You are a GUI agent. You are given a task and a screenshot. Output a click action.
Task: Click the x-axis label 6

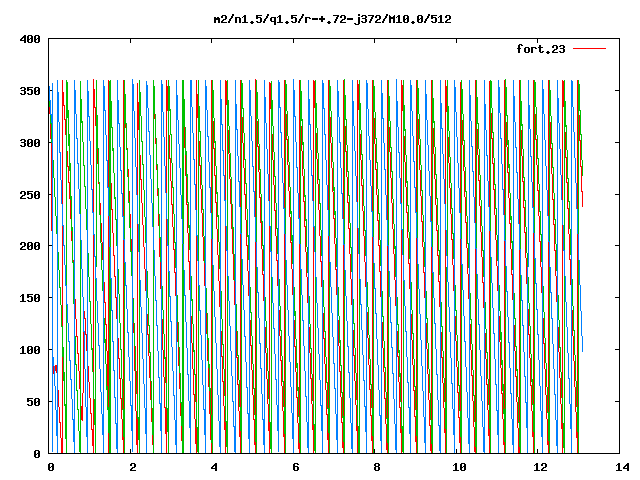pos(296,467)
